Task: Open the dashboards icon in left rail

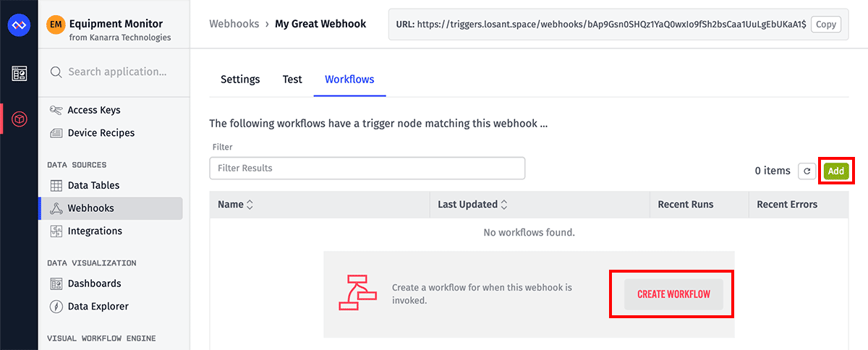Action: pyautogui.click(x=19, y=74)
